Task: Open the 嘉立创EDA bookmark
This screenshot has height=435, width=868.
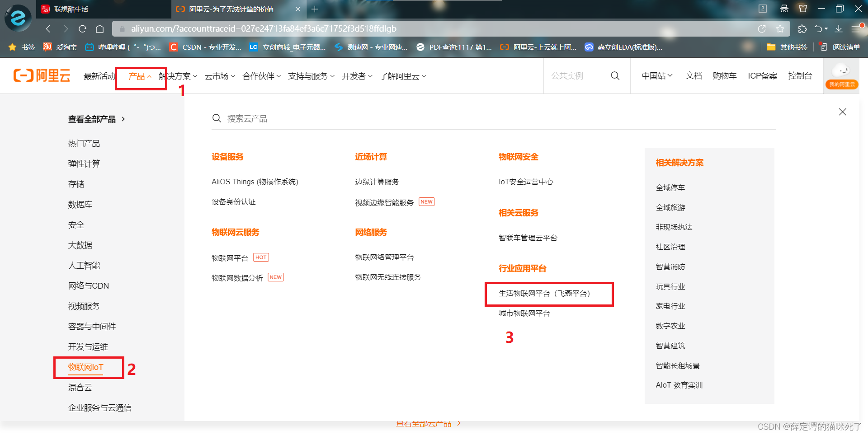Action: [x=623, y=47]
